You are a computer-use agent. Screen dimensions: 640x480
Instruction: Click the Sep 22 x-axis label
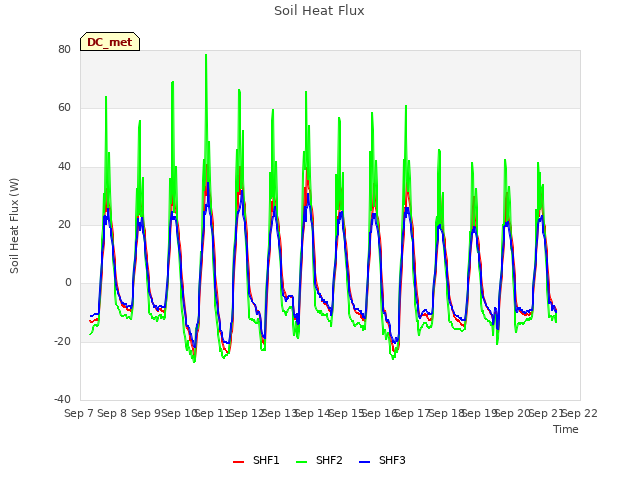coord(580,413)
